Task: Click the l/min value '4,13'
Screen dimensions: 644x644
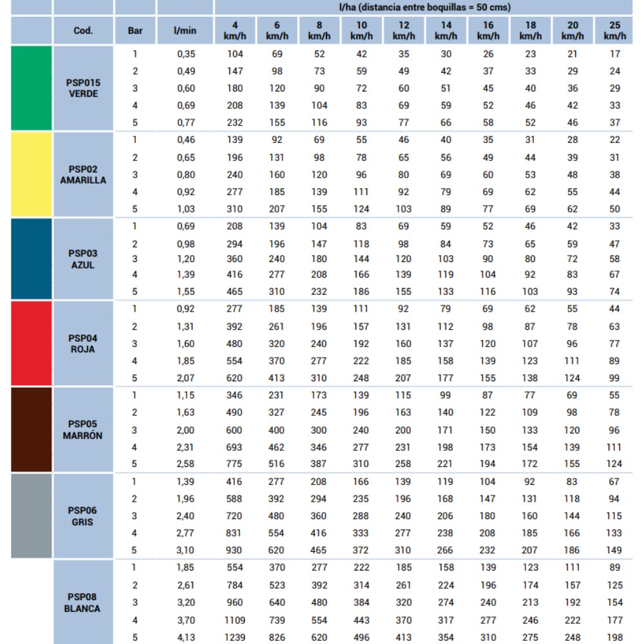Action: [186, 638]
